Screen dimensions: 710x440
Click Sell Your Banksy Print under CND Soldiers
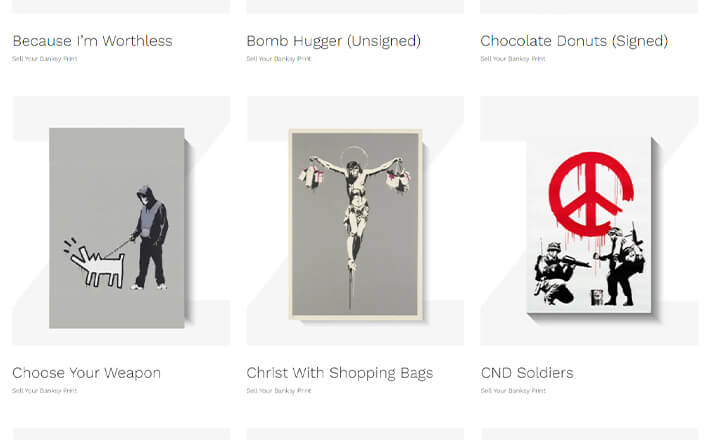click(x=513, y=390)
